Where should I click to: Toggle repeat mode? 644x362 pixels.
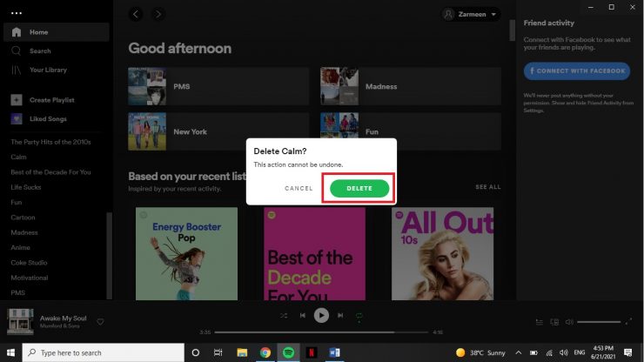359,316
